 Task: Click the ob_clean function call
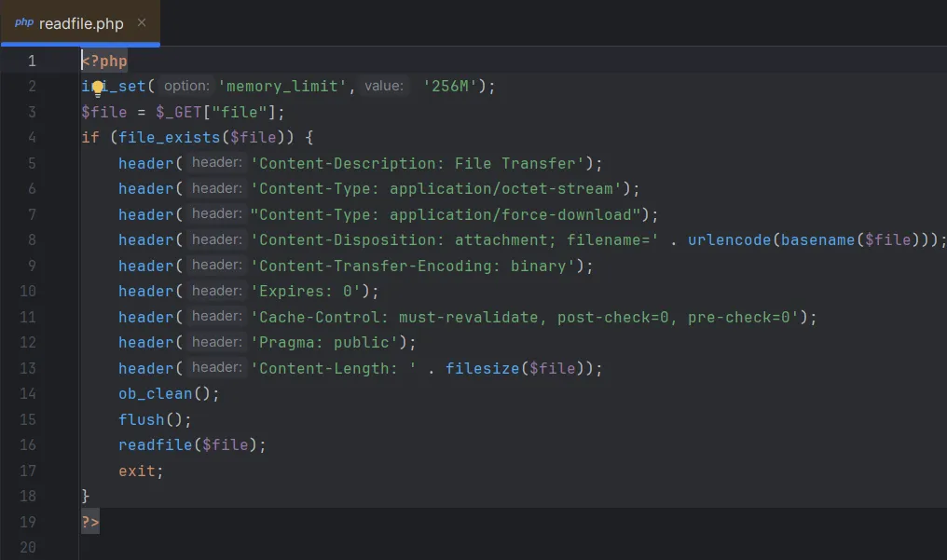click(x=155, y=393)
